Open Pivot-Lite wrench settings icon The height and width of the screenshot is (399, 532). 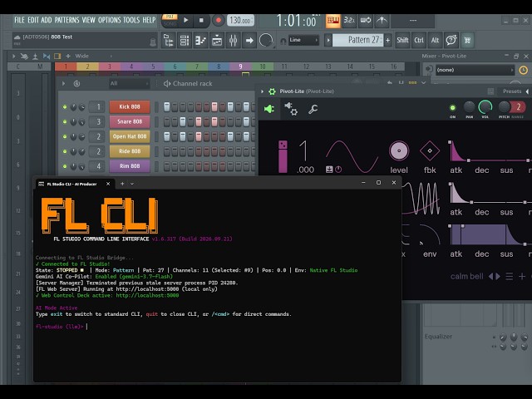[313, 109]
